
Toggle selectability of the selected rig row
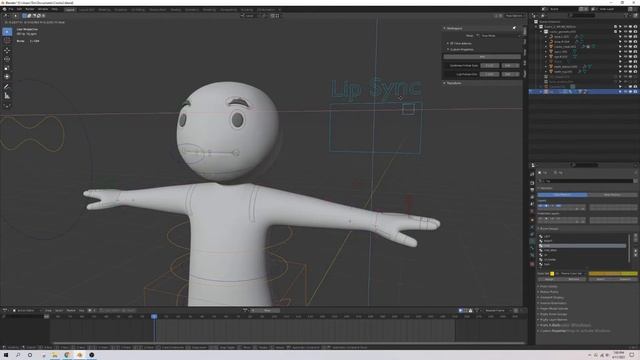coord(620,92)
